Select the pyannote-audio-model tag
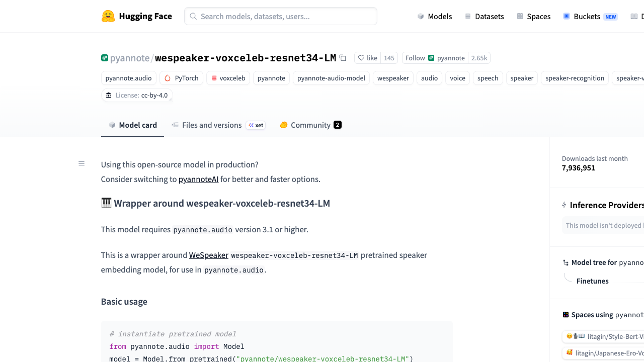This screenshot has height=362, width=644. click(331, 78)
